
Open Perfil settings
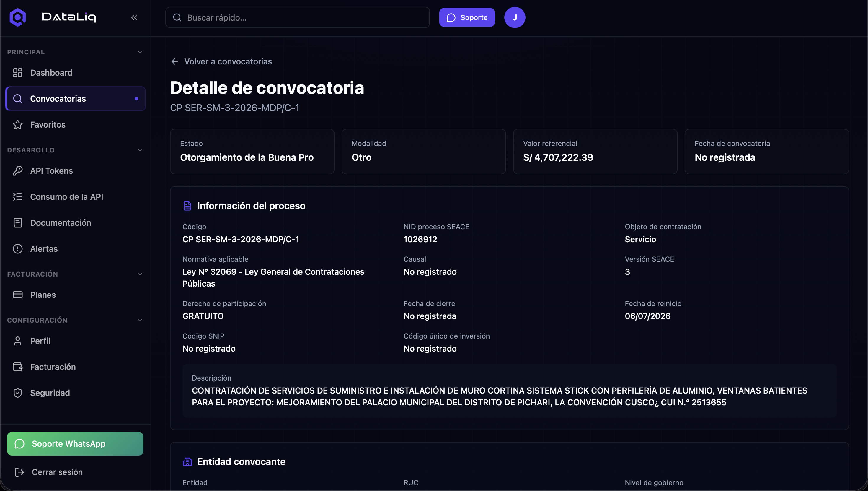coord(76,341)
